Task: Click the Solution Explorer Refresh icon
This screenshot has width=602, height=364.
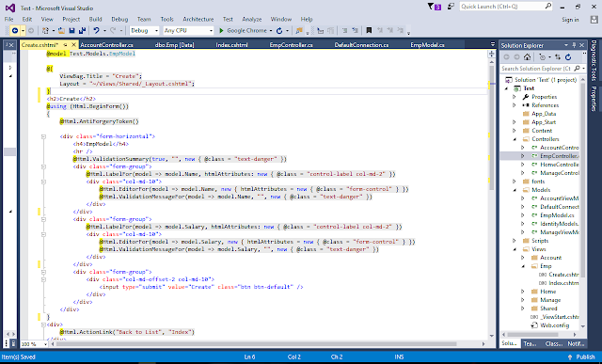Action: [x=568, y=56]
